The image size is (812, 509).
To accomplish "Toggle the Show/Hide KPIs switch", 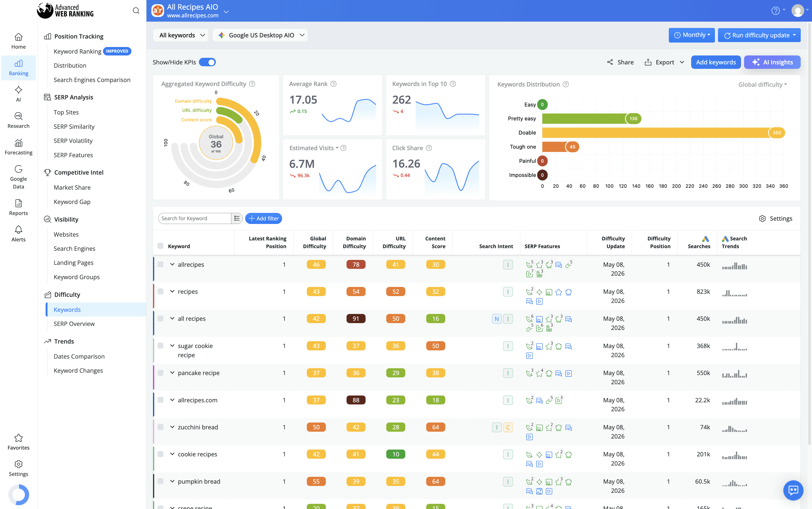I will click(207, 62).
